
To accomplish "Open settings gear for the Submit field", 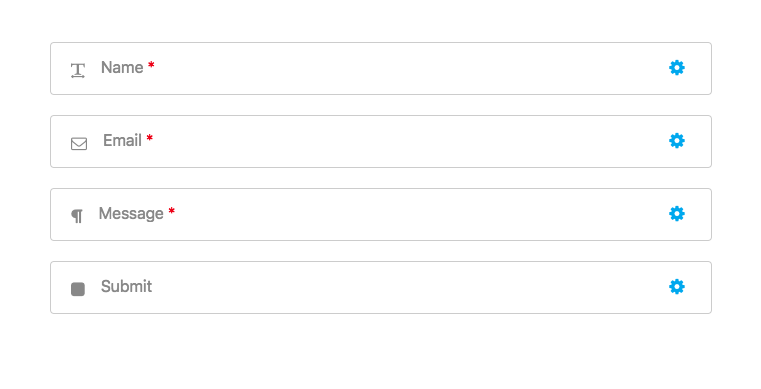I will tap(677, 287).
